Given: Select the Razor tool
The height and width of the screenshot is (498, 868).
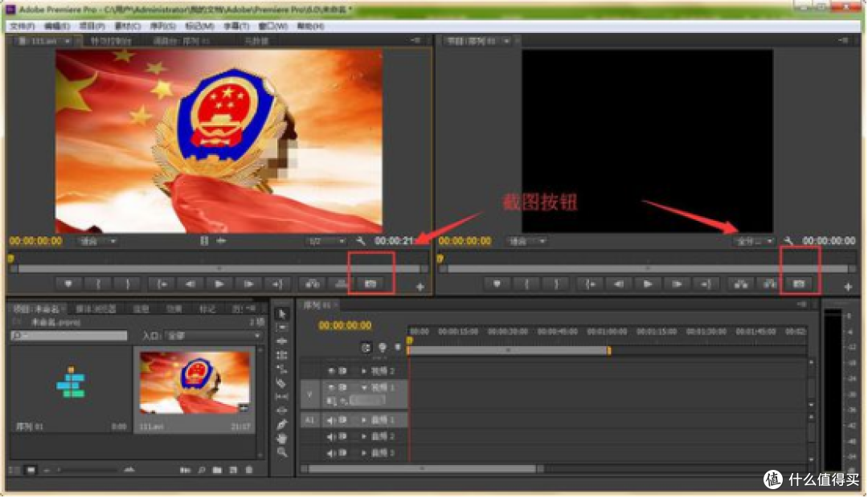Looking at the screenshot, I should pos(282,383).
